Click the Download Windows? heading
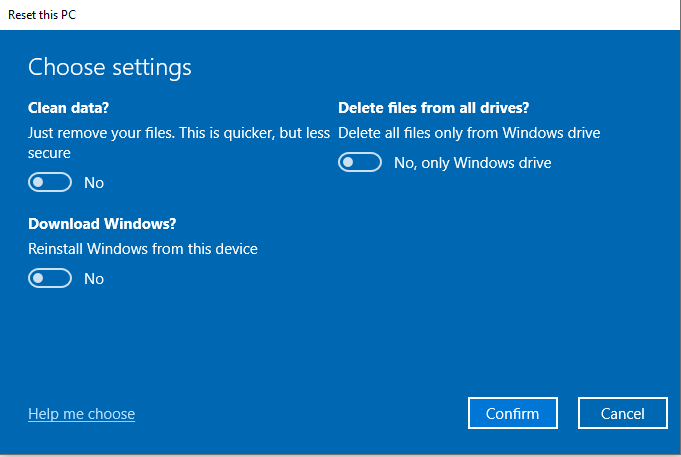Image resolution: width=681 pixels, height=457 pixels. pyautogui.click(x=109, y=223)
